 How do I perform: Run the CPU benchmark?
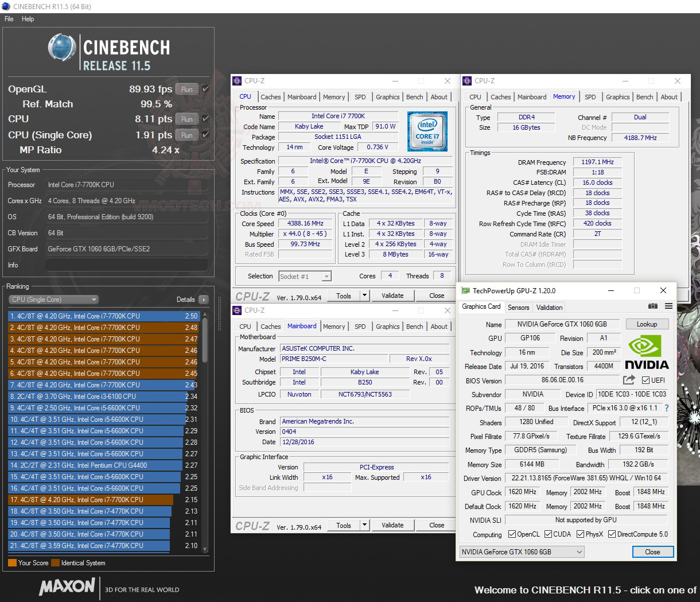[187, 119]
